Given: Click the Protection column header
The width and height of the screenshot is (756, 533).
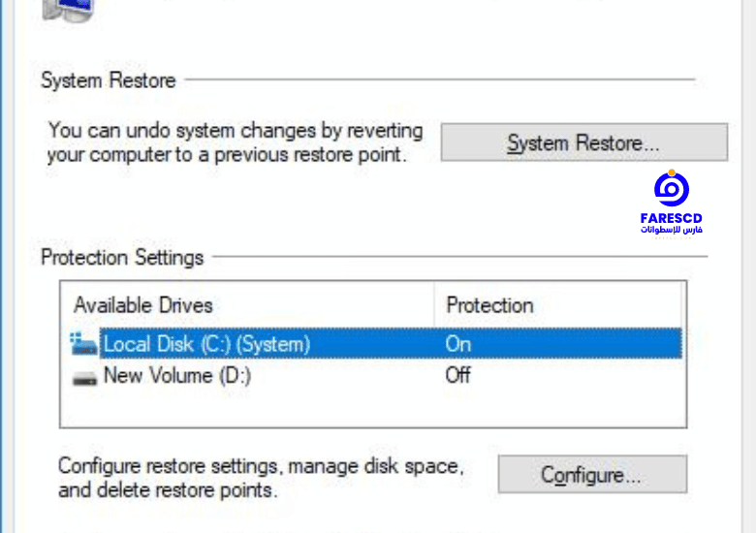Looking at the screenshot, I should 489,305.
